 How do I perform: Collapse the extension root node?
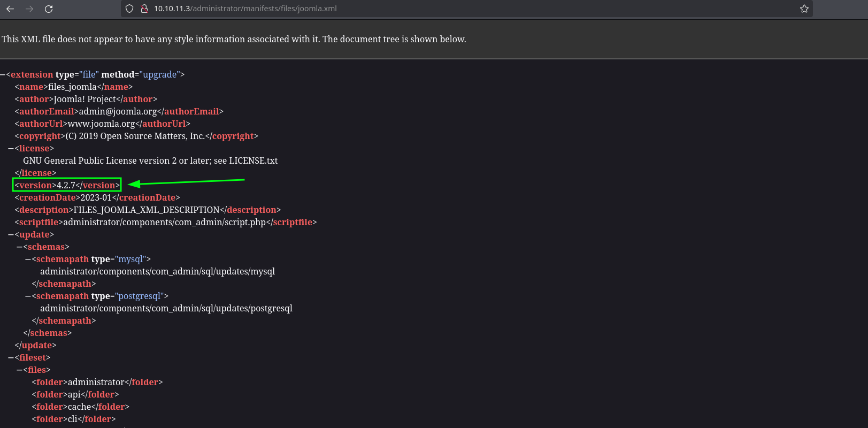pyautogui.click(x=3, y=74)
